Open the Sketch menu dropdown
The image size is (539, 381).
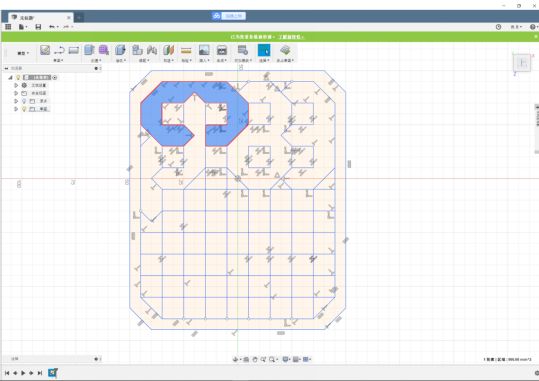click(x=58, y=61)
